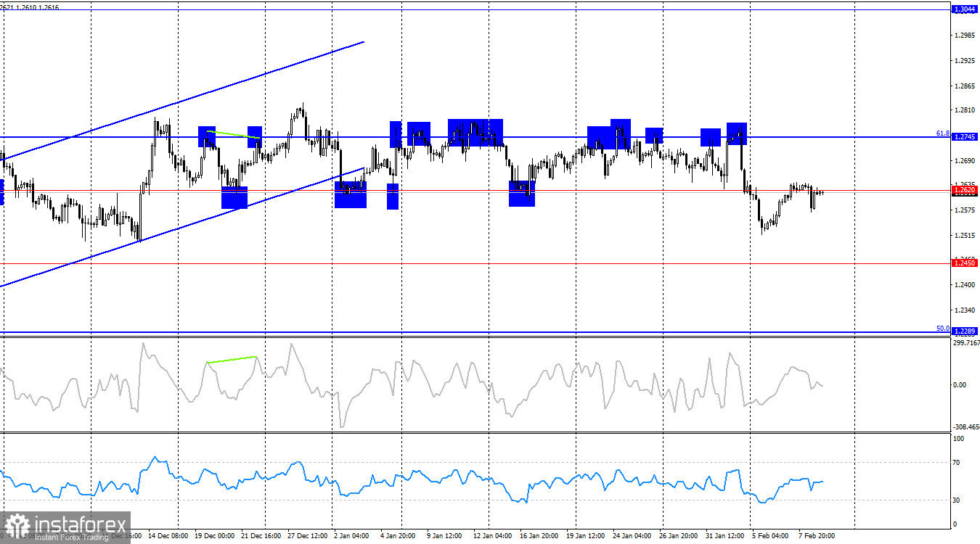
Task: Click the 1.2690 price axis value
Action: (965, 160)
